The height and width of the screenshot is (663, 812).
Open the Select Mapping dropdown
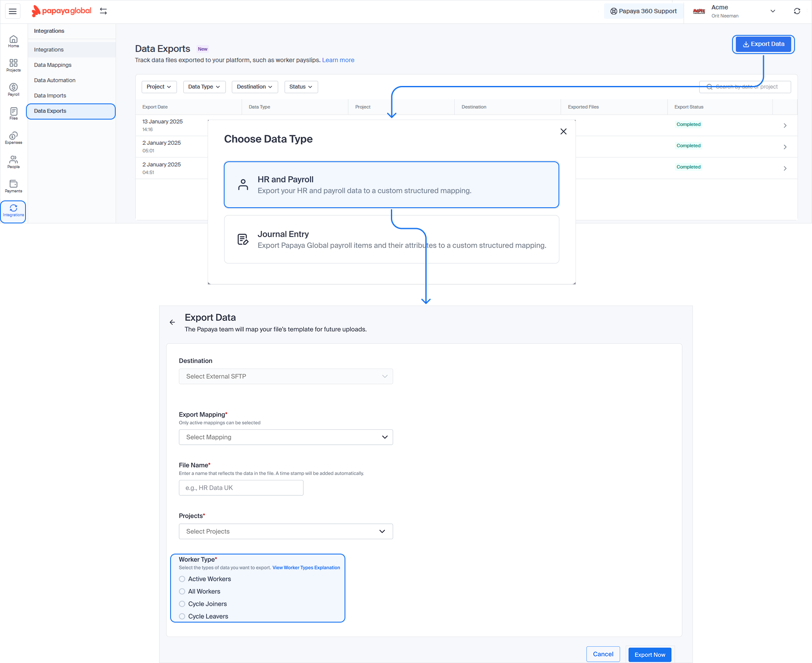click(286, 437)
